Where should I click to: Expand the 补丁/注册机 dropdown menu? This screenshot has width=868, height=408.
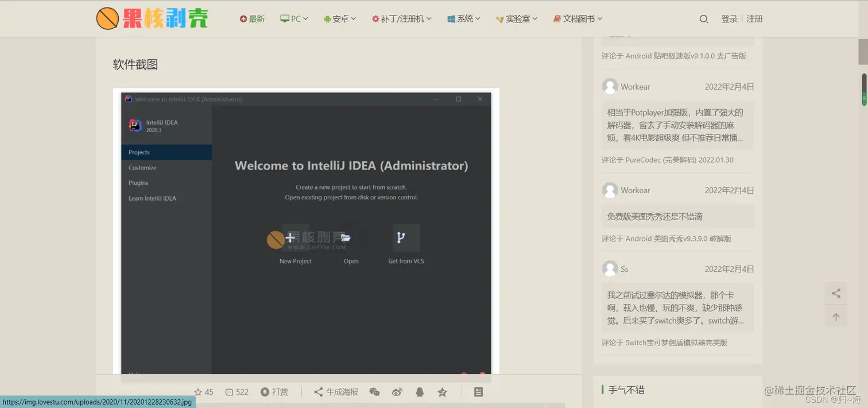[402, 19]
